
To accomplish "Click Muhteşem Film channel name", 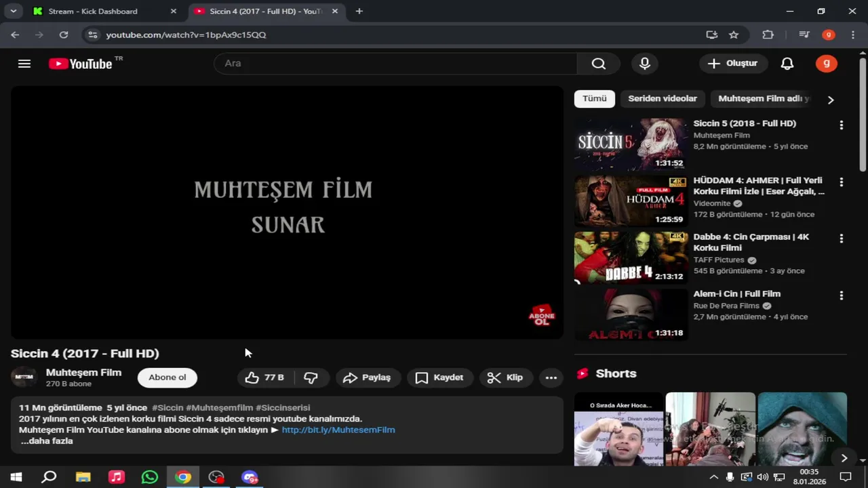I will click(x=83, y=373).
